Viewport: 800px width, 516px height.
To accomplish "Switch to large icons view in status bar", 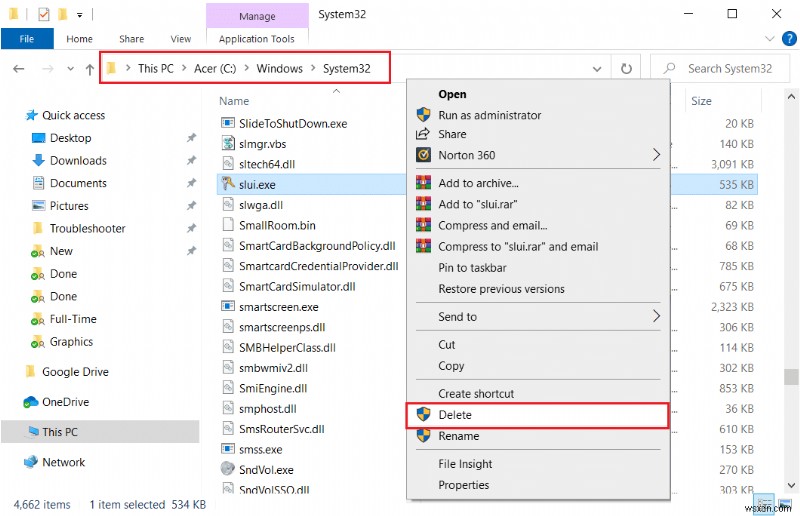I will [784, 504].
